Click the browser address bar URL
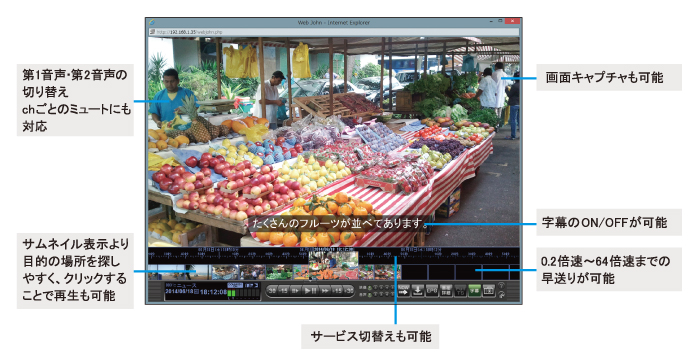 point(189,32)
